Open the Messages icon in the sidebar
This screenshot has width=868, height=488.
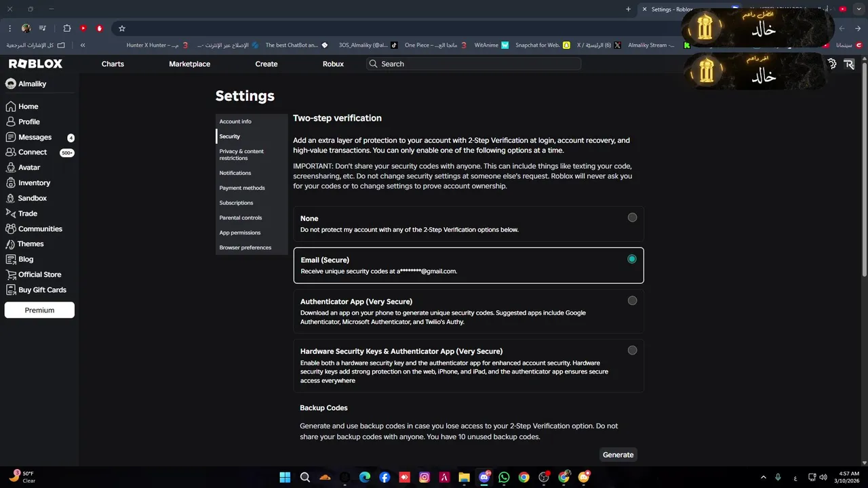click(10, 137)
